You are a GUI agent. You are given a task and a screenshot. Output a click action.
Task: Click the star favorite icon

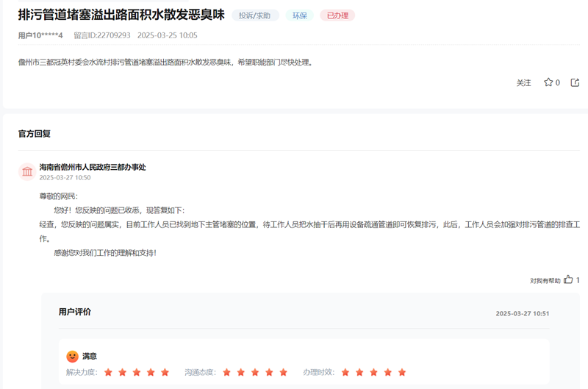pyautogui.click(x=548, y=82)
